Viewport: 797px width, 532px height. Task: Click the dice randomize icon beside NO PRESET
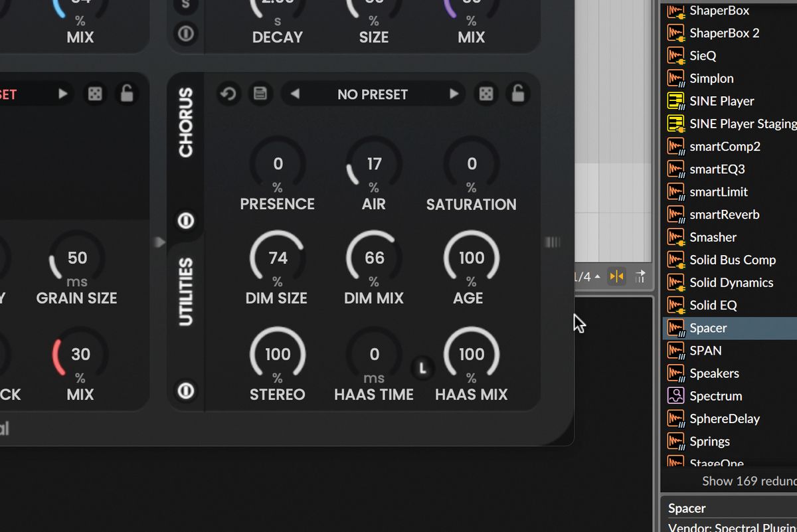[x=486, y=94]
